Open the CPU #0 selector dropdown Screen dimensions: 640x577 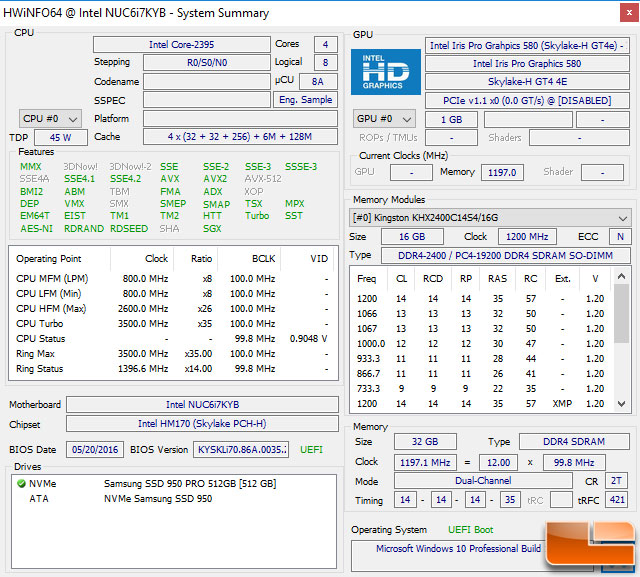(x=50, y=119)
